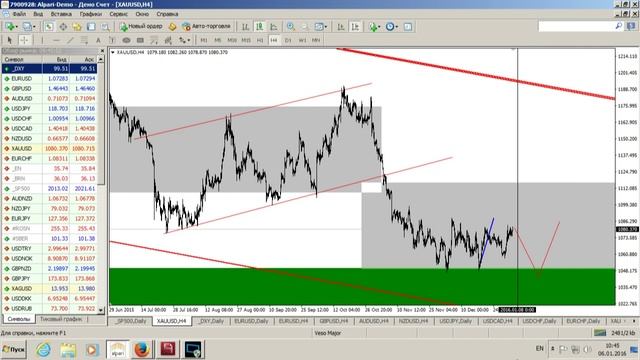
Task: Click the New chart toolbar icon
Action: [x=11, y=27]
